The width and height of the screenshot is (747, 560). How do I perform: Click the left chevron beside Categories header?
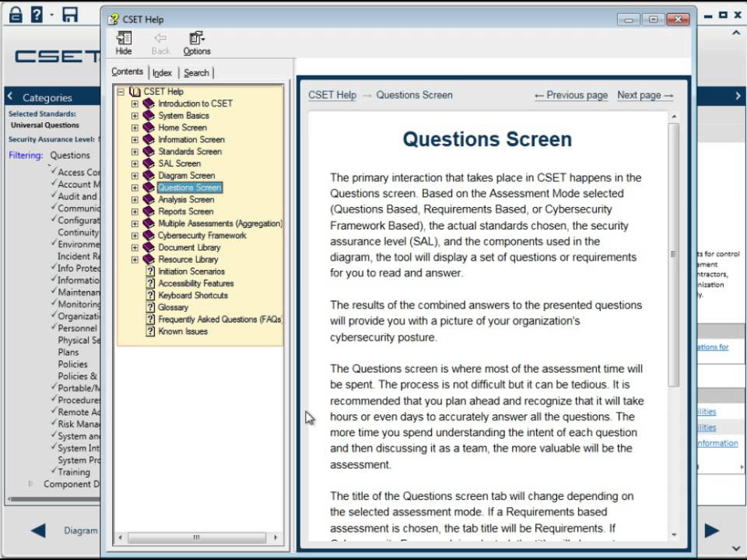10,96
